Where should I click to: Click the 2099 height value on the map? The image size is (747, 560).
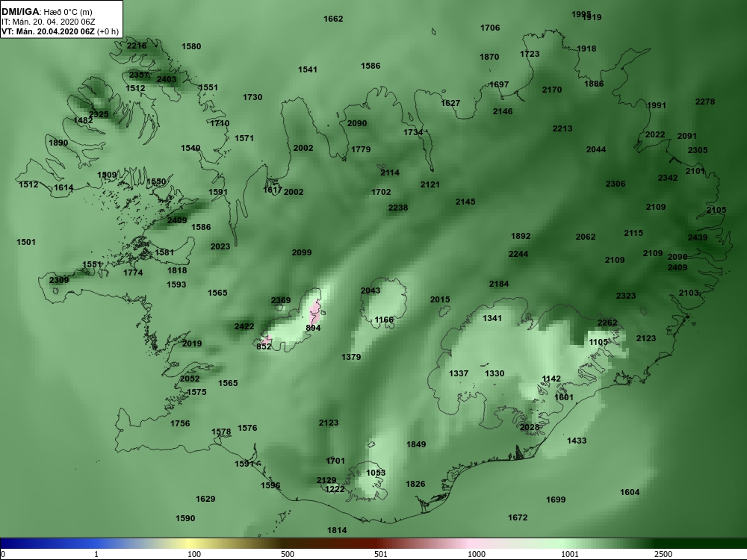point(302,252)
